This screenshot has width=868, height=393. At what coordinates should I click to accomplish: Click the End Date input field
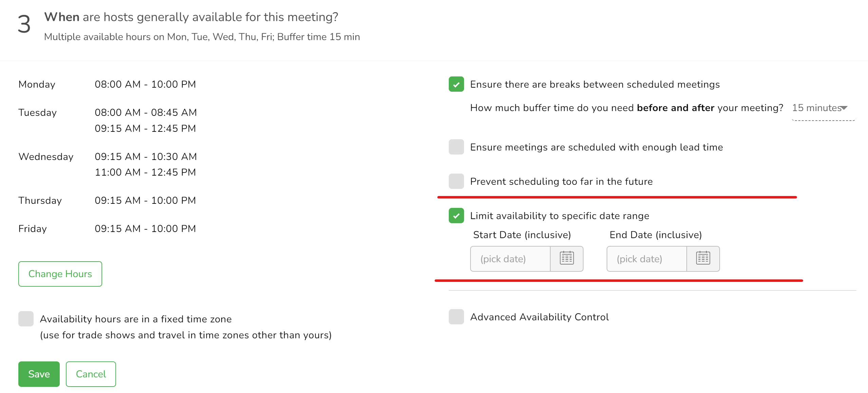pyautogui.click(x=646, y=259)
